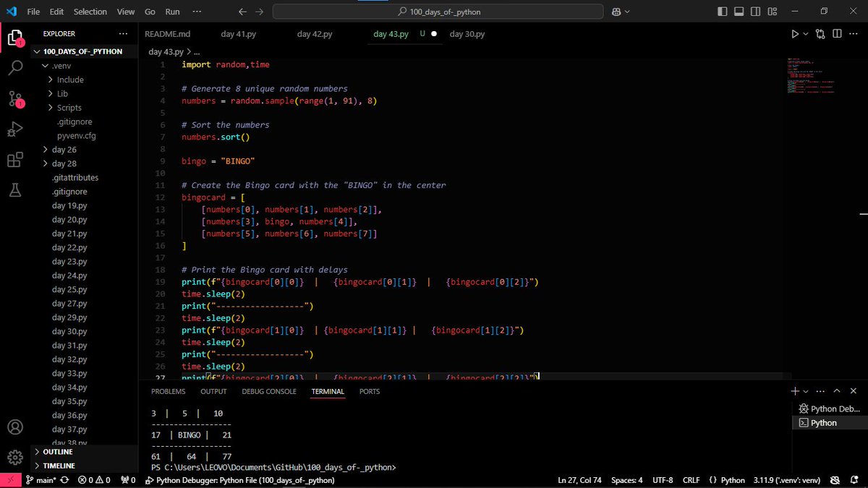Open the overflow menu ellipsis in menu bar
This screenshot has width=868, height=488.
197,12
